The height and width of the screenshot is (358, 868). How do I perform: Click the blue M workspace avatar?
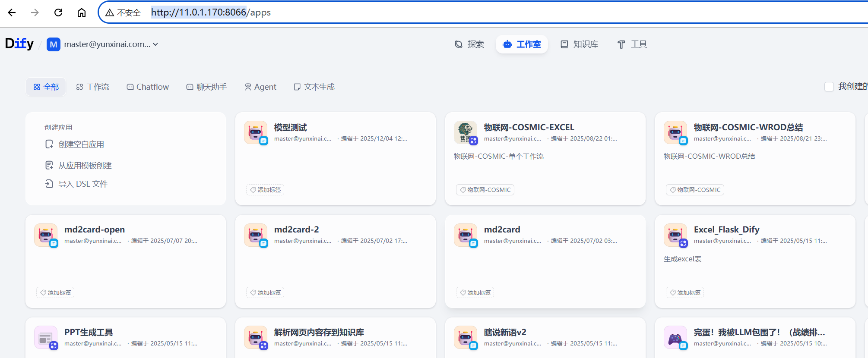[54, 44]
